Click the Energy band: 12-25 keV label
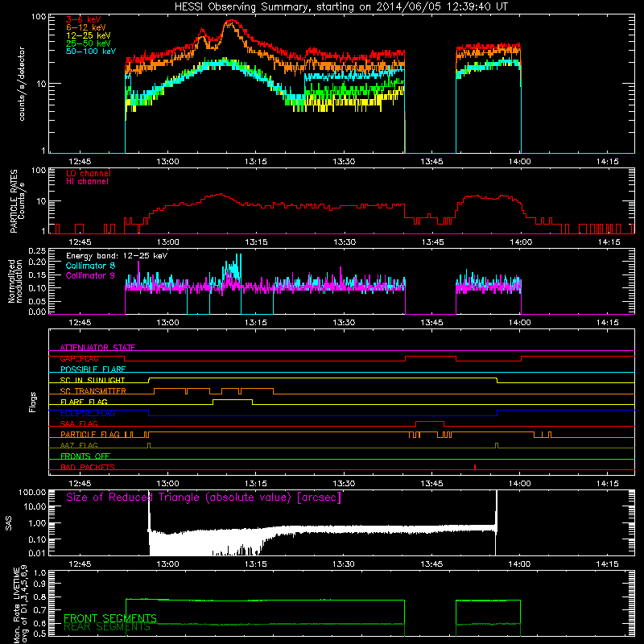Screen dimensions: 644x644 [x=117, y=256]
